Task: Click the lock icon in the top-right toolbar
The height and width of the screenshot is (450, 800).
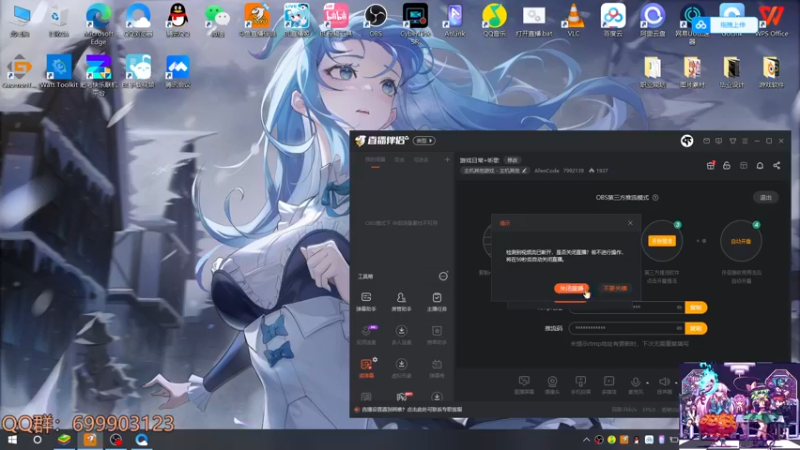Action: (x=727, y=165)
